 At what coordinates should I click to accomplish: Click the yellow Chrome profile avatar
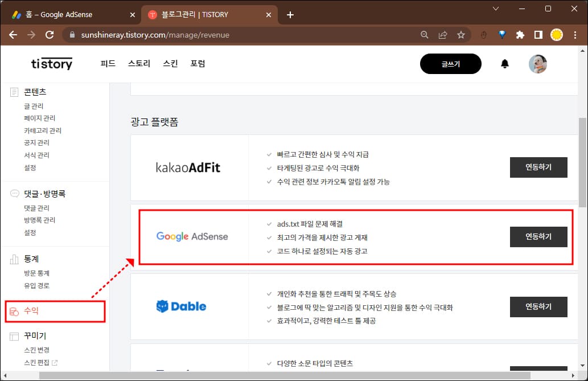click(557, 35)
